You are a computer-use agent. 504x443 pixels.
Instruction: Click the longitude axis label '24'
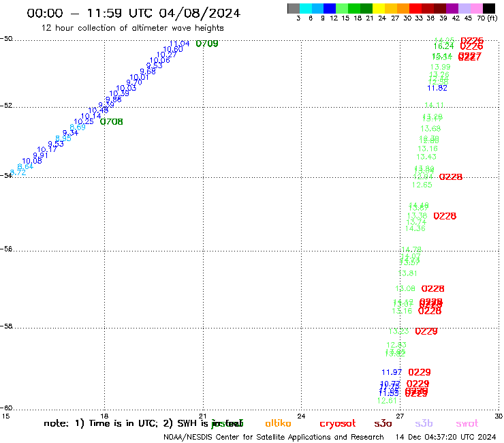coord(301,416)
